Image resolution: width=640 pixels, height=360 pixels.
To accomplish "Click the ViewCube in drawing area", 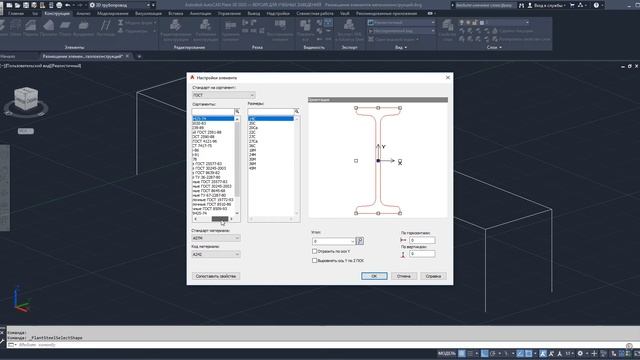I will [x=26, y=100].
